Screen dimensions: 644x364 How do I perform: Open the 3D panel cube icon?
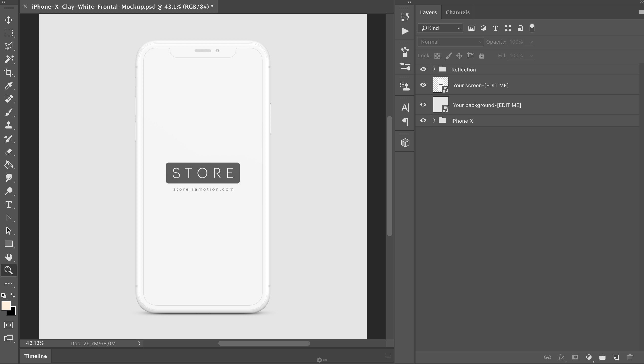(x=405, y=143)
